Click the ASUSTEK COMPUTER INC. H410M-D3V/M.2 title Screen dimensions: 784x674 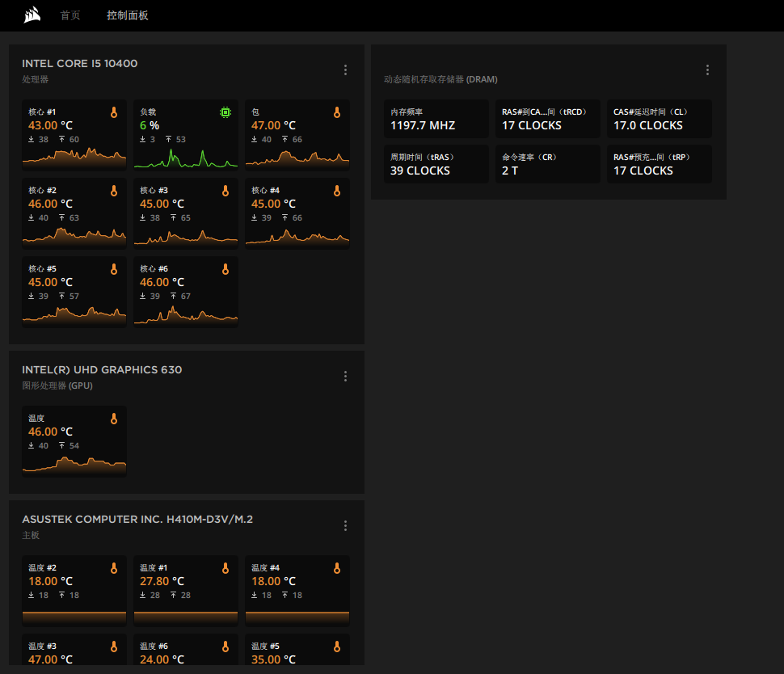[x=137, y=520]
